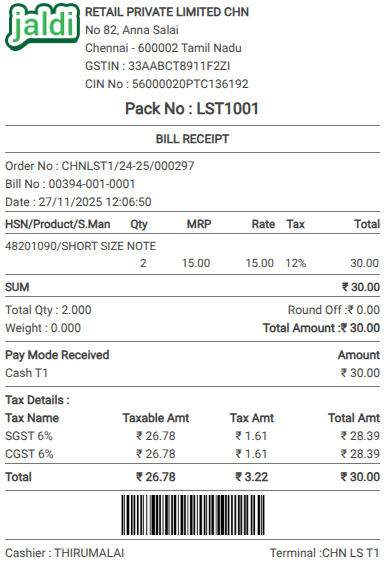Click the total taxable amount ₹ 26.78 in Total row
Screen dimensions: 384x567
pos(155,477)
